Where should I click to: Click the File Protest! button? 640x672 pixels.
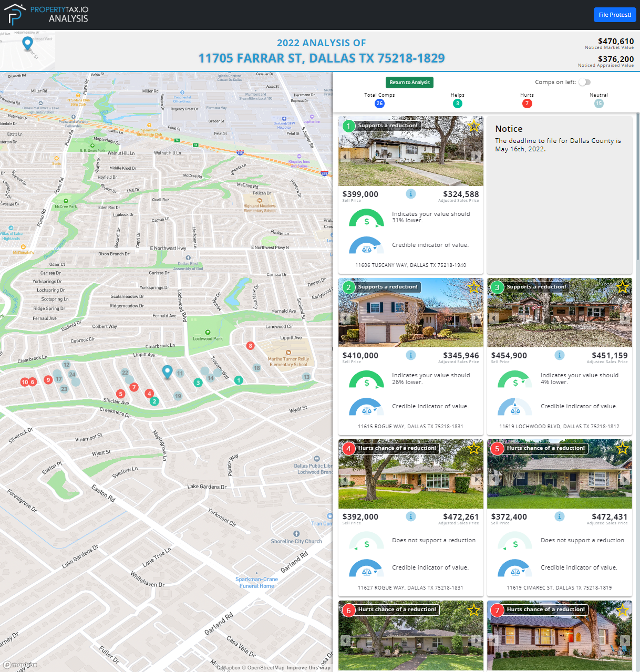[615, 15]
